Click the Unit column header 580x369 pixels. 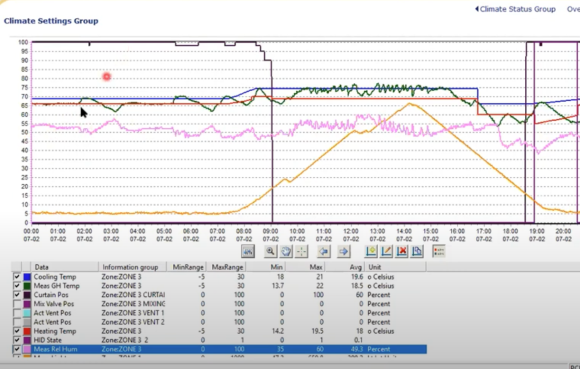point(395,267)
